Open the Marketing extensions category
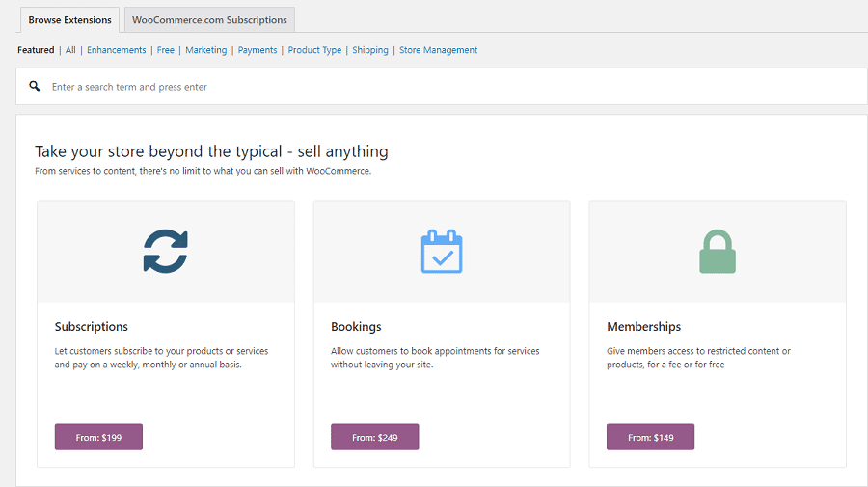The height and width of the screenshot is (487, 868). coord(206,50)
